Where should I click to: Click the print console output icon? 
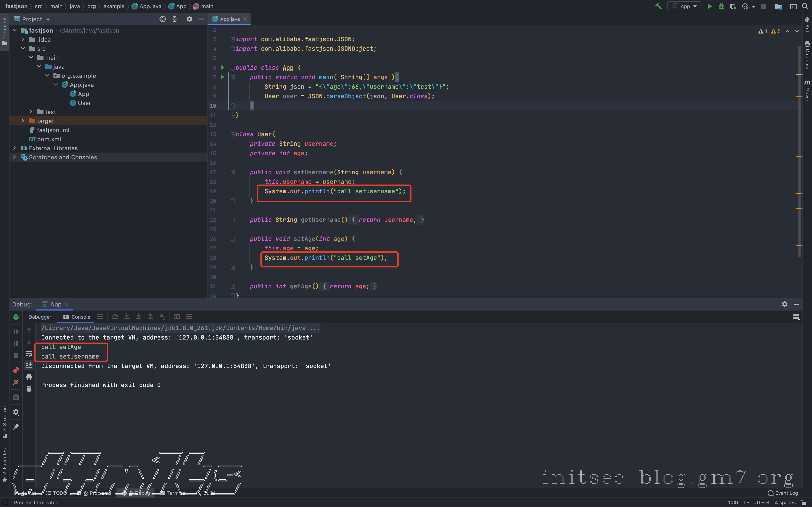(29, 377)
